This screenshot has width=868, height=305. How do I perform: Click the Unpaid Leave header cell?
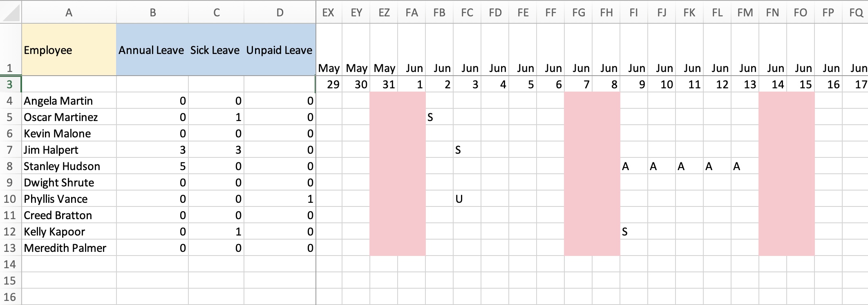280,50
